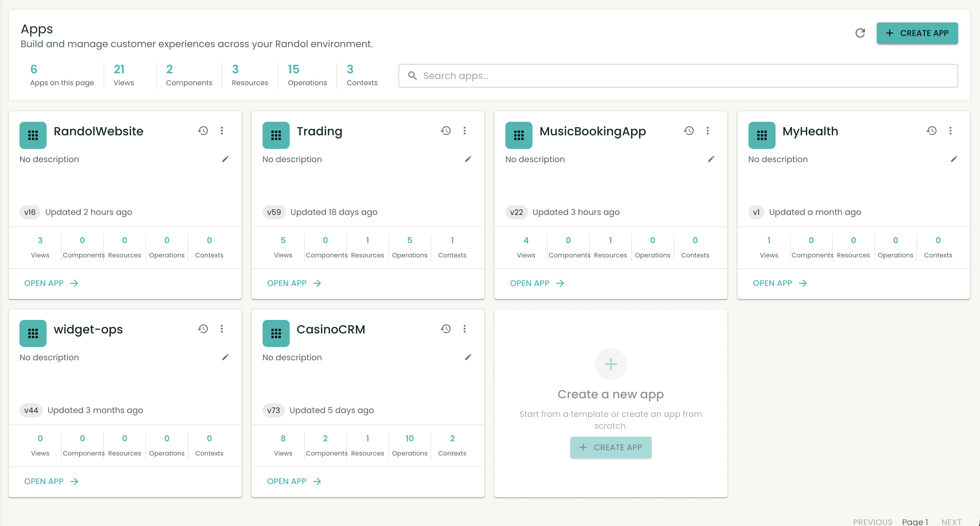Click the RandolWebsite app grid icon
980x526 pixels.
33,135
